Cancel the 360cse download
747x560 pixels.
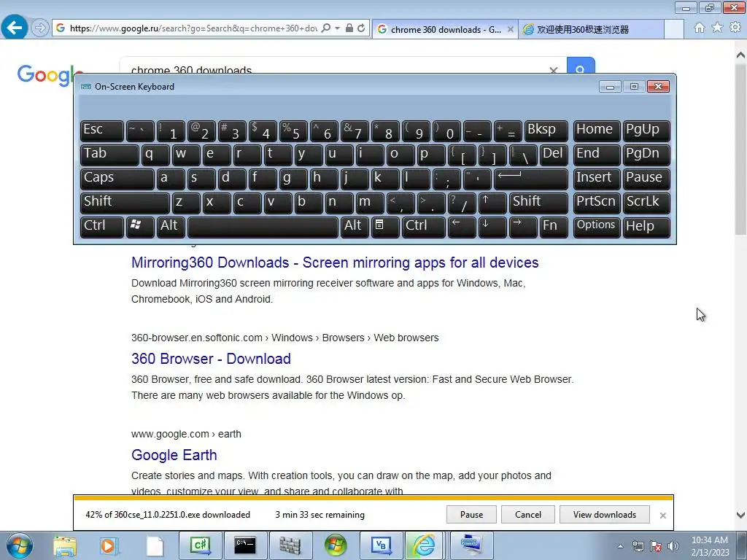(528, 514)
